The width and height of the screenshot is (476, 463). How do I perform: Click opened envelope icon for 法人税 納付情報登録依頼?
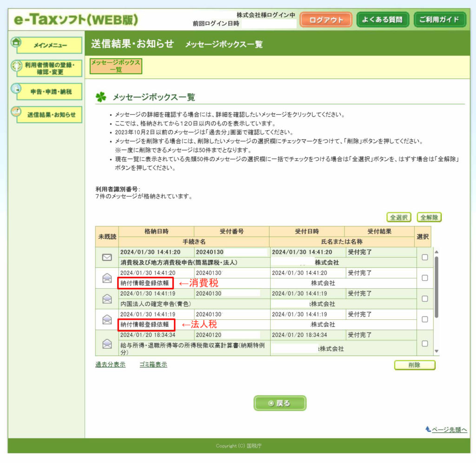pos(107,319)
